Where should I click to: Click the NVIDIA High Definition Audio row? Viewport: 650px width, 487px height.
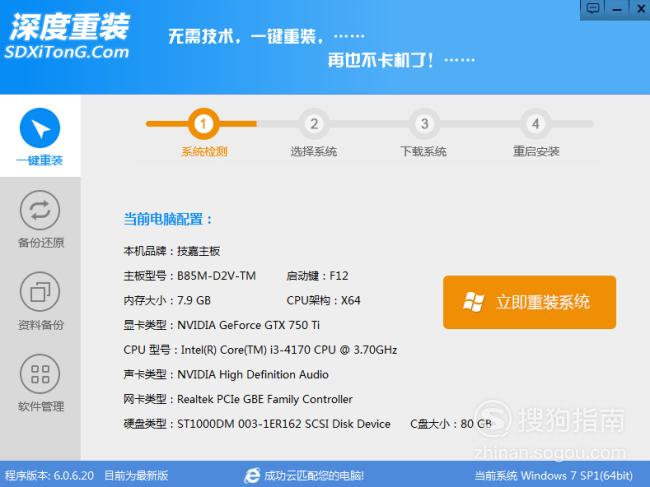point(226,374)
